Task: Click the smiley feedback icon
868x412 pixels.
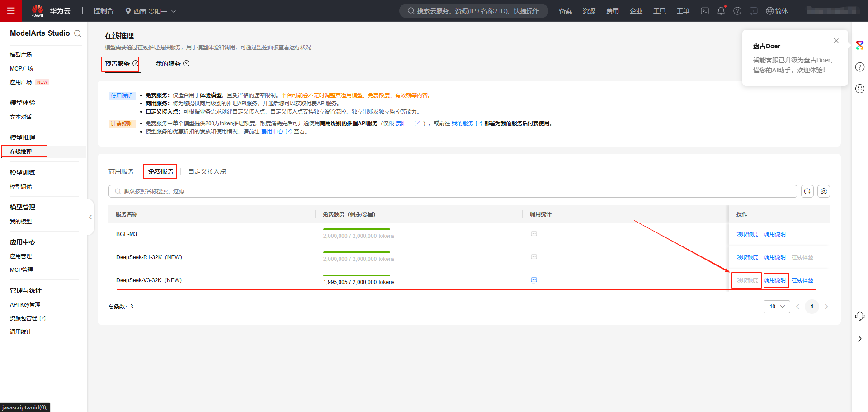Action: (x=860, y=89)
